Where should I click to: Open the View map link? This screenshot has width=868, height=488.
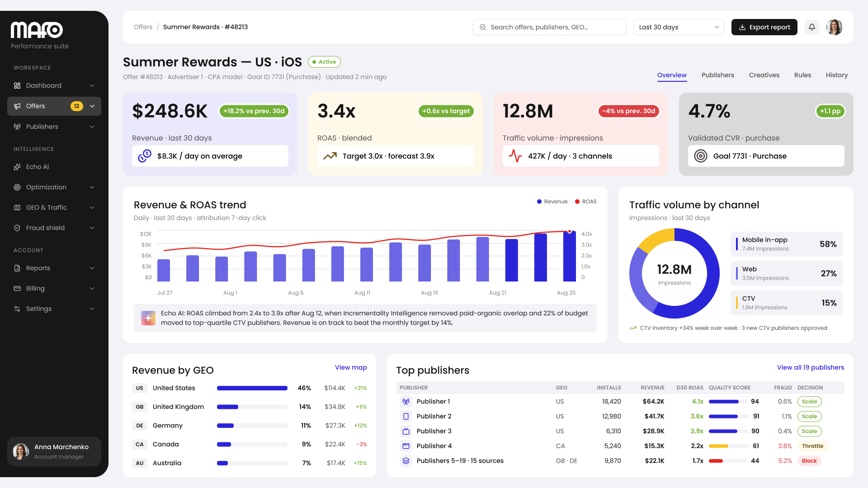pyautogui.click(x=351, y=367)
